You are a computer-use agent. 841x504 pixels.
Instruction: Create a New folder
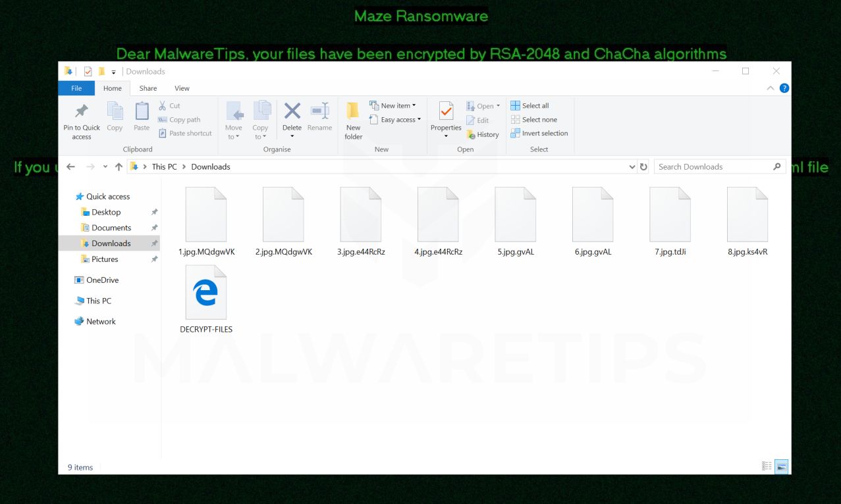click(x=354, y=120)
